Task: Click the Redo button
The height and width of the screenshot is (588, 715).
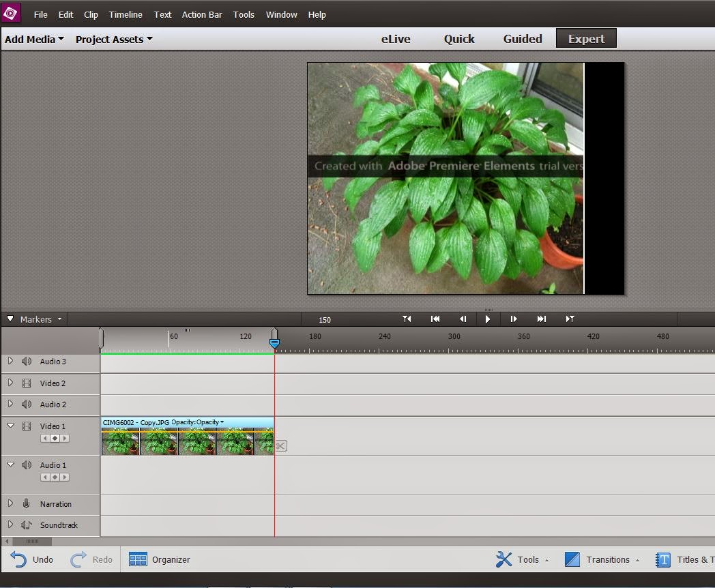Action: point(91,559)
